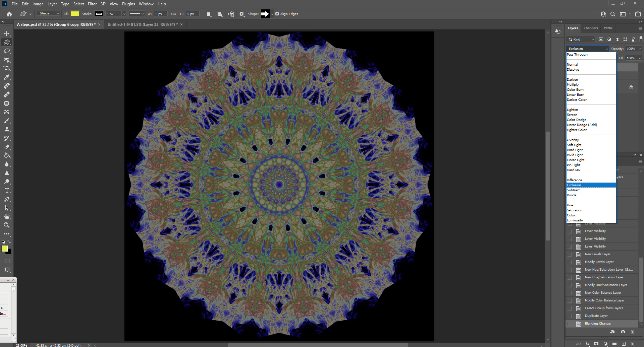Screen dimensions: 644x347
Task: Click the Create new layer plus icon
Action: 624,344
